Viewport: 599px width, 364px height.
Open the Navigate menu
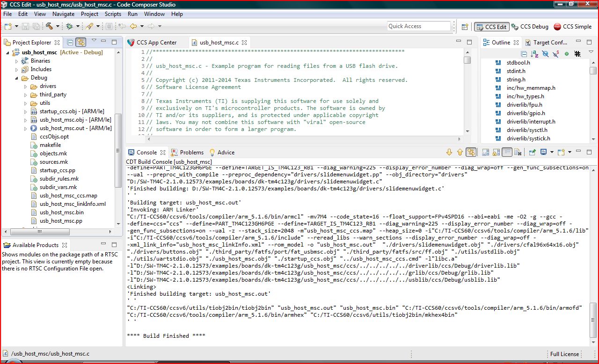point(63,14)
